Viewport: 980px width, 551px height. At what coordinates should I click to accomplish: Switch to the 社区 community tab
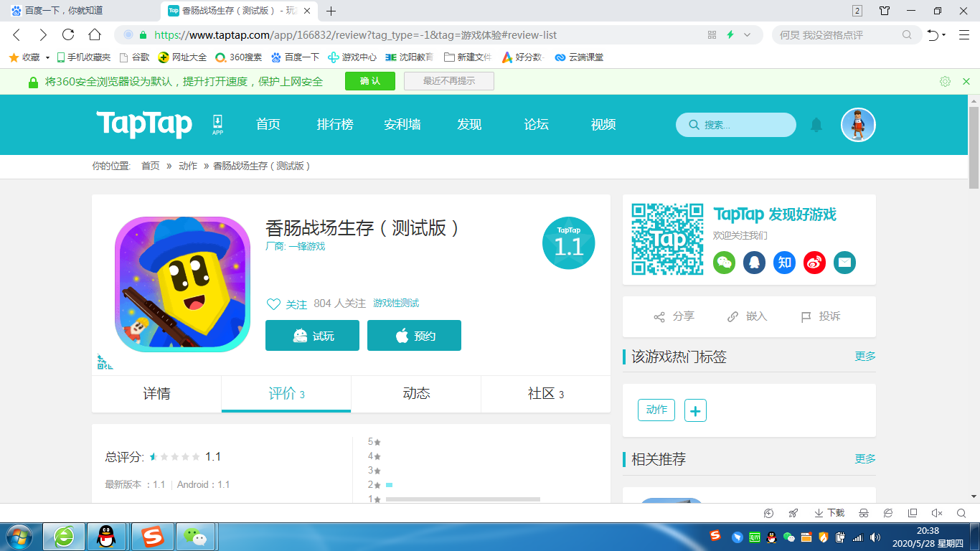(546, 393)
